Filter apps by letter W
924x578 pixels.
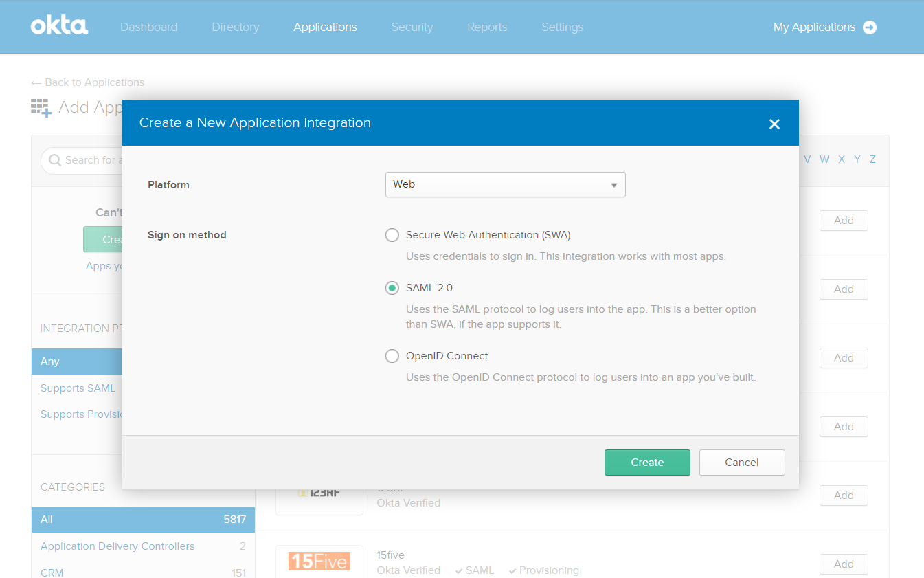pyautogui.click(x=824, y=159)
